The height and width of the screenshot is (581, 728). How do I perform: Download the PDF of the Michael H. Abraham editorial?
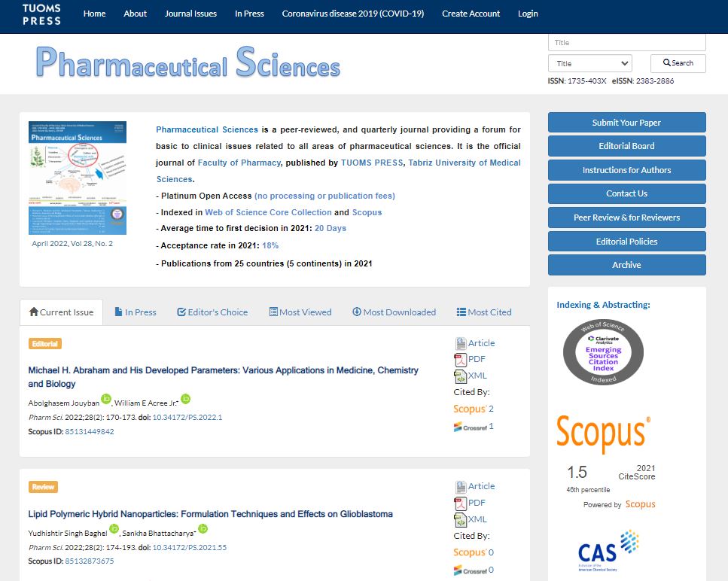pos(461,360)
